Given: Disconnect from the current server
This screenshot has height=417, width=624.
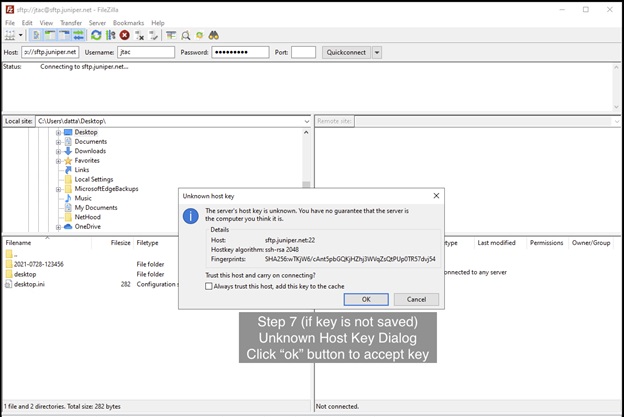Looking at the screenshot, I should pos(139,35).
